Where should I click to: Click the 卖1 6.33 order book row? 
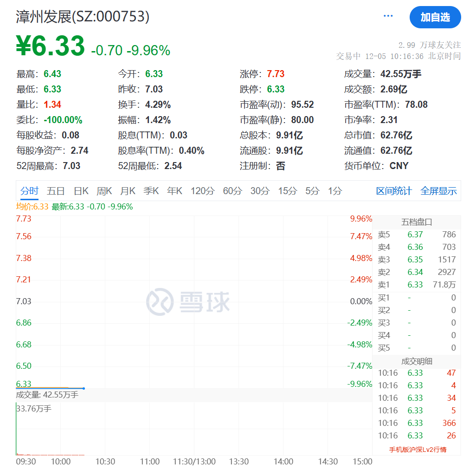(416, 285)
